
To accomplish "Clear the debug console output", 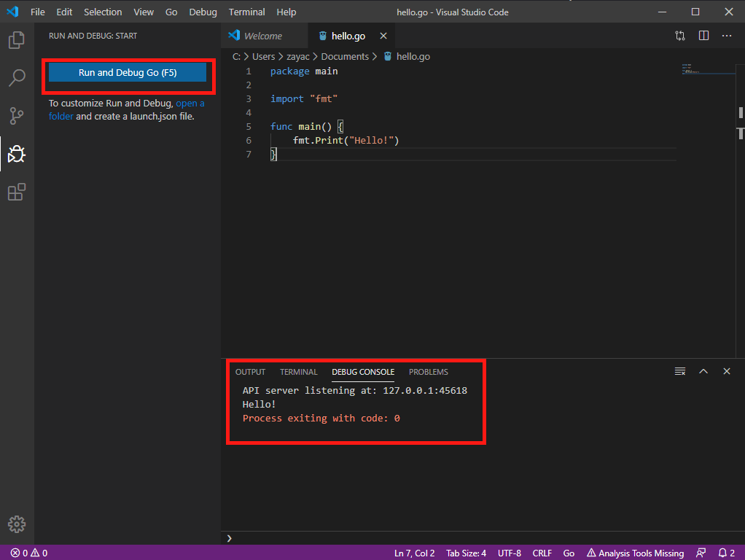I will click(x=680, y=371).
